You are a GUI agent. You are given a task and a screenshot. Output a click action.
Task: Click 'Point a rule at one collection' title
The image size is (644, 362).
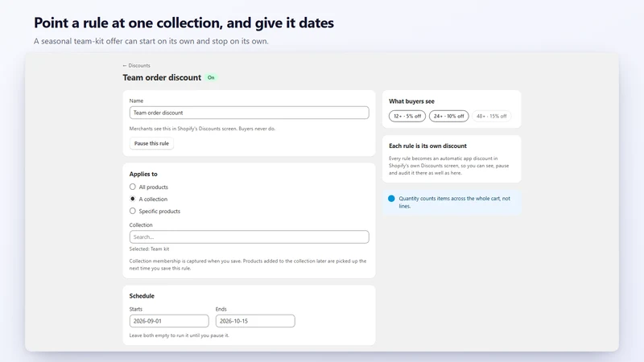point(184,23)
